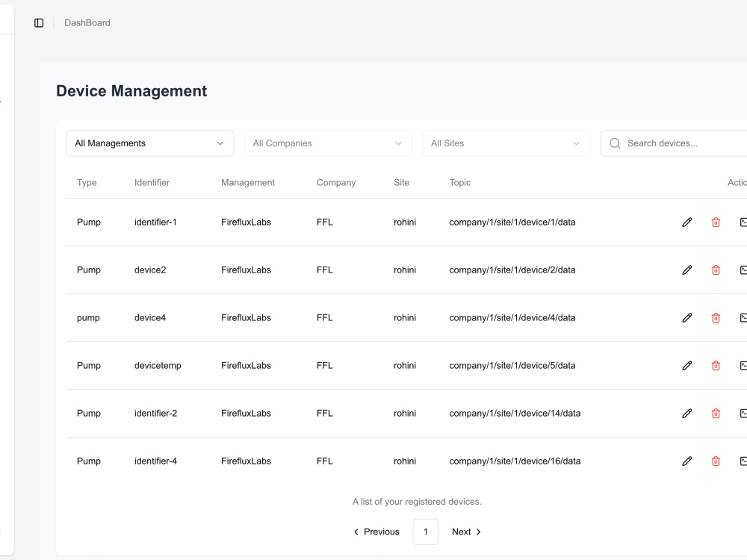Delete the identifier-1 device
747x560 pixels.
click(x=716, y=223)
